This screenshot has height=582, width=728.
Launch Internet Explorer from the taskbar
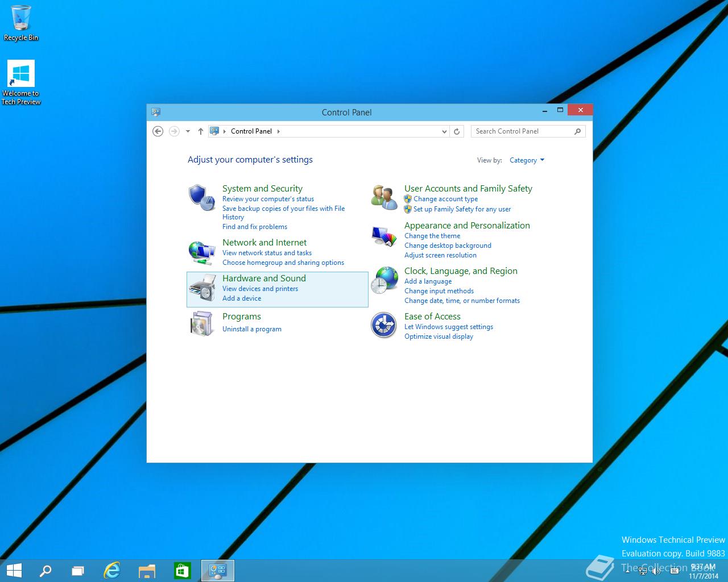(112, 571)
